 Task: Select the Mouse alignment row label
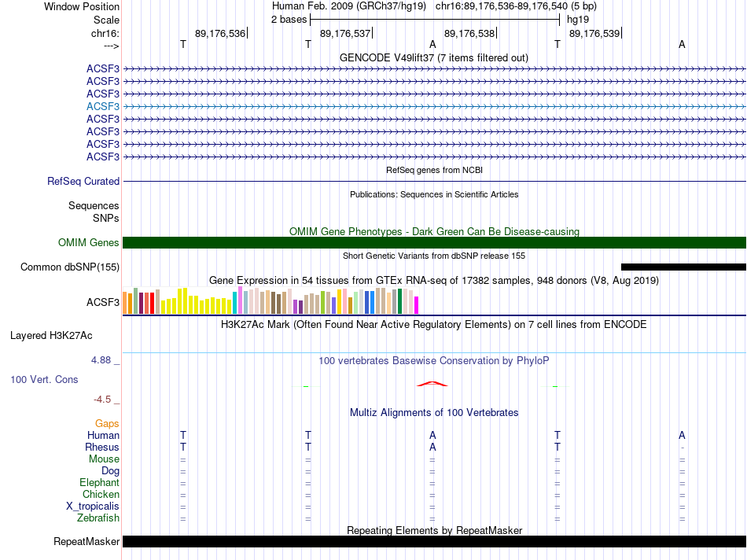click(x=104, y=459)
